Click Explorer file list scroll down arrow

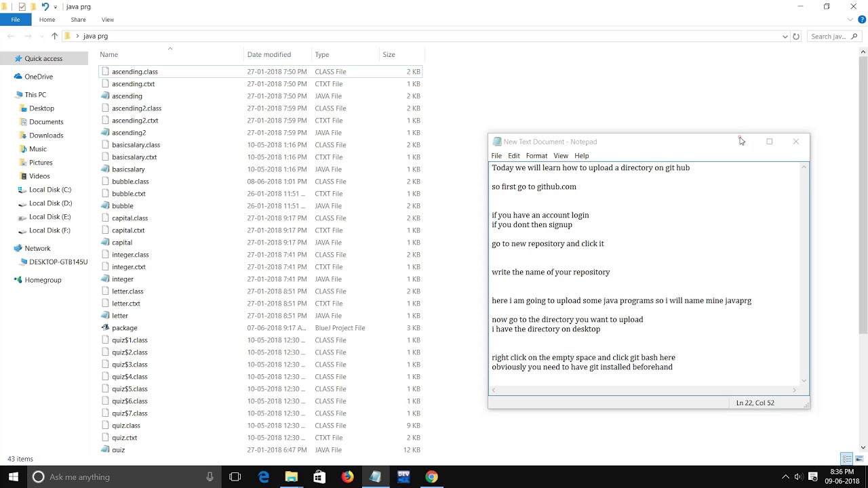pyautogui.click(x=863, y=447)
